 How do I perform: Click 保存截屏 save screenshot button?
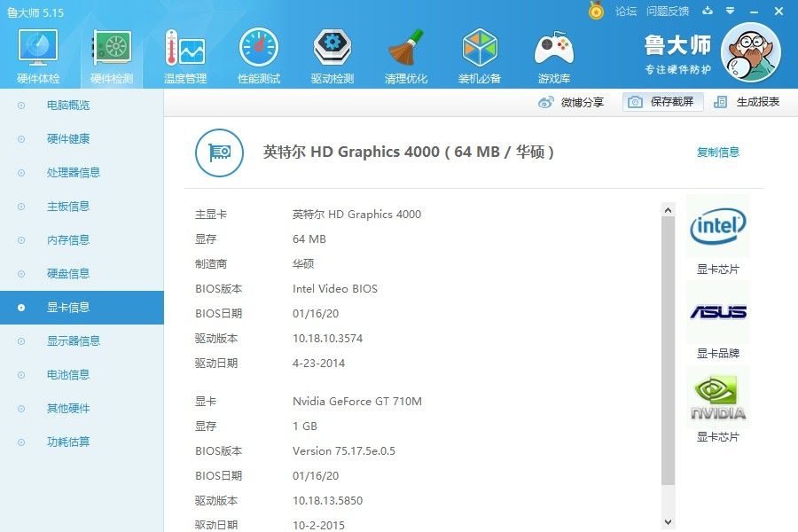coord(662,102)
